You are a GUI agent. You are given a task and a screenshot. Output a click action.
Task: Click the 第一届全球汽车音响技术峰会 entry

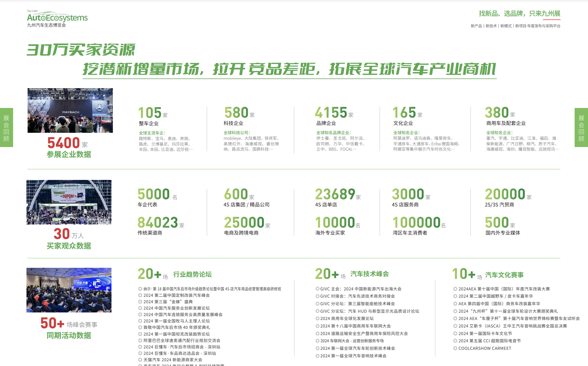click(351, 356)
